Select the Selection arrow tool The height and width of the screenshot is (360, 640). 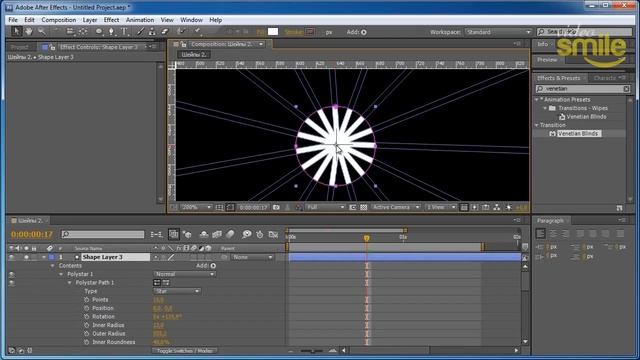[16, 31]
